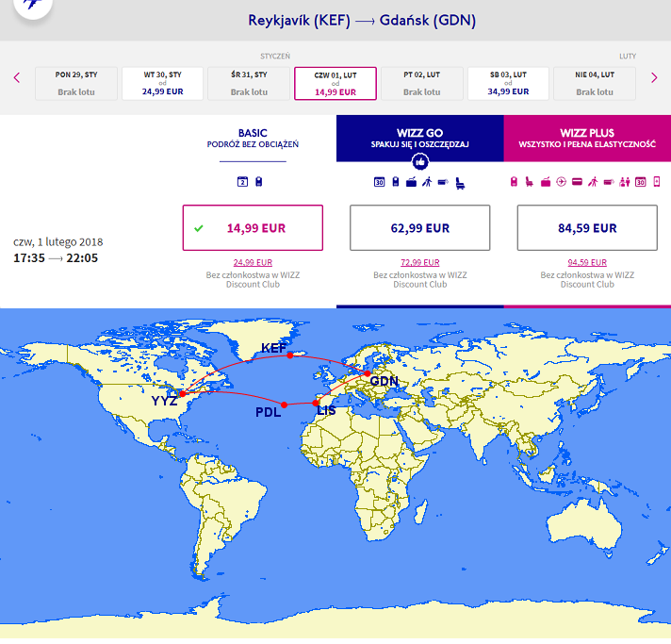This screenshot has width=671, height=644.
Task: Click the WIZZ PLUS credit card refund icon
Action: pos(577,182)
